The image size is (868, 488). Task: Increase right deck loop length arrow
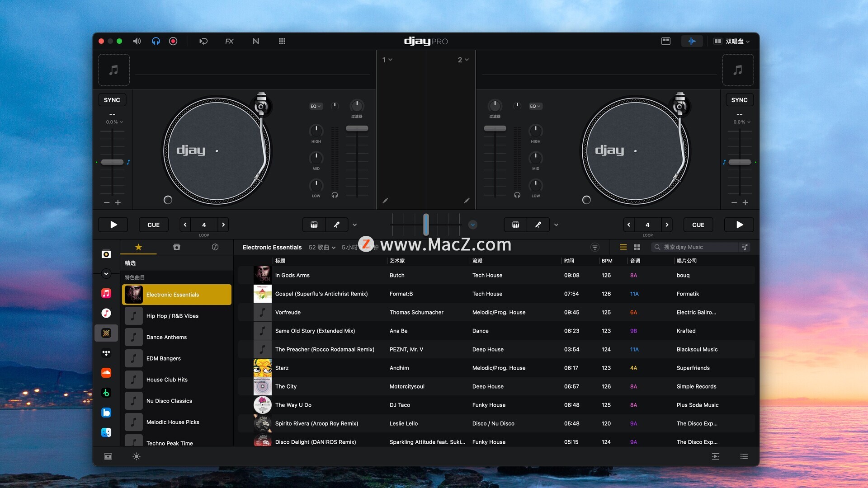[667, 225]
